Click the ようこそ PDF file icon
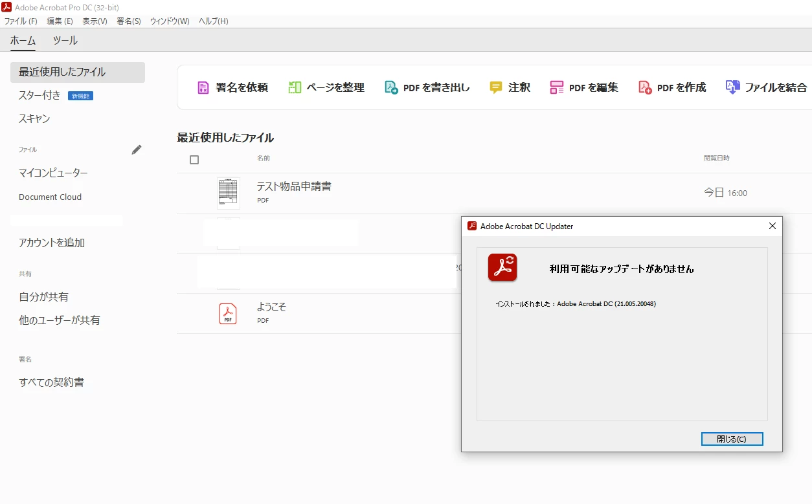This screenshot has height=504, width=812. click(x=228, y=314)
